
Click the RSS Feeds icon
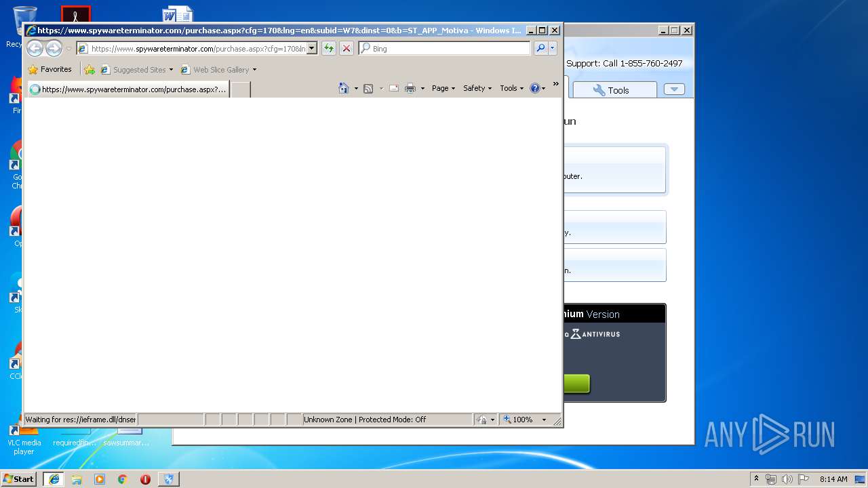368,88
